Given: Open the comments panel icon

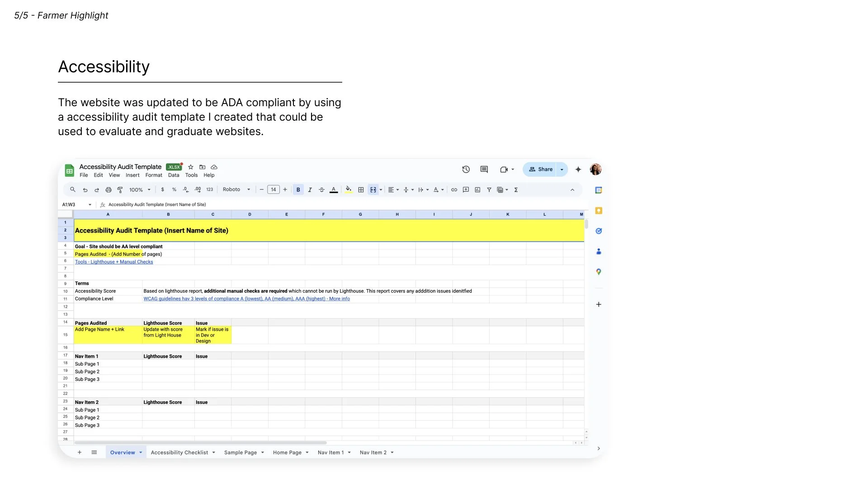Looking at the screenshot, I should click(484, 169).
